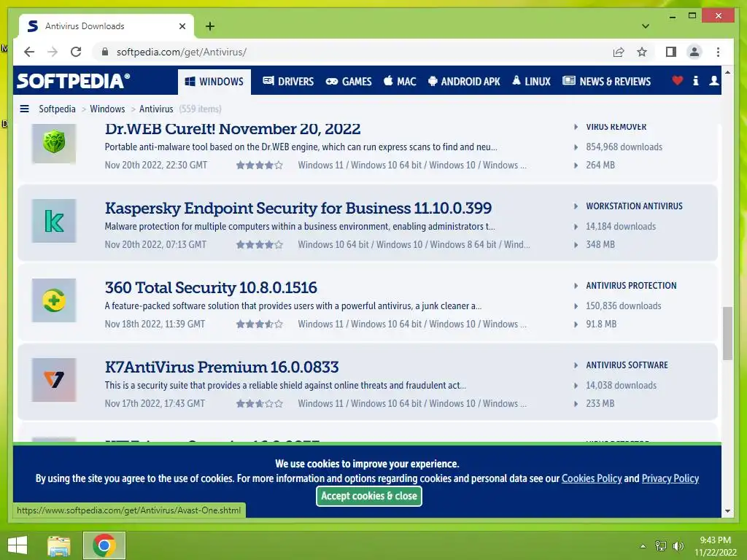The width and height of the screenshot is (747, 560).
Task: Open Chrome's three-dot menu
Action: pyautogui.click(x=718, y=52)
